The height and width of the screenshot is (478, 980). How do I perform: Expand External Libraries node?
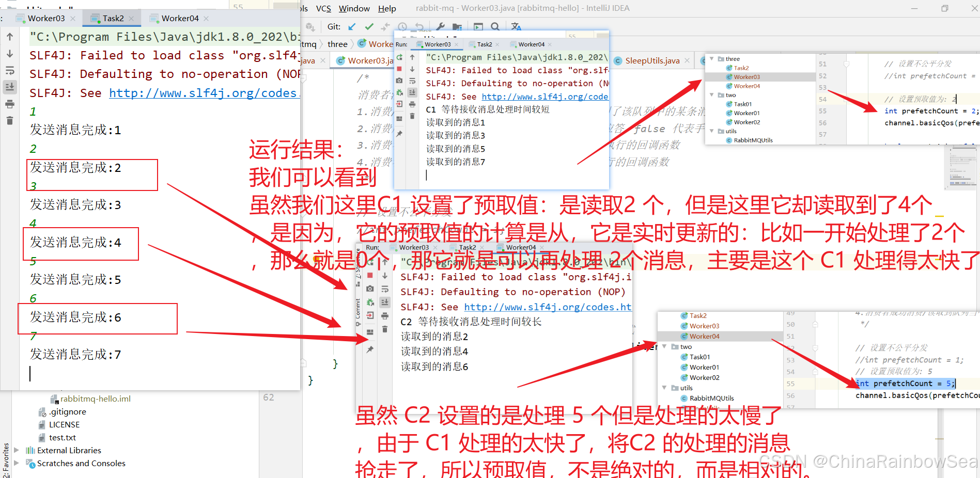tap(17, 450)
